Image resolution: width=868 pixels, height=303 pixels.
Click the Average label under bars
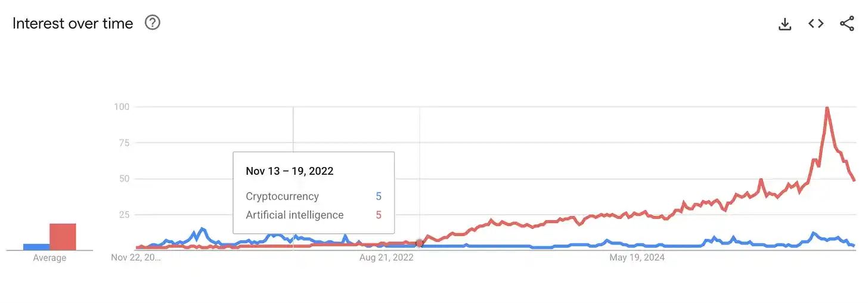[49, 258]
